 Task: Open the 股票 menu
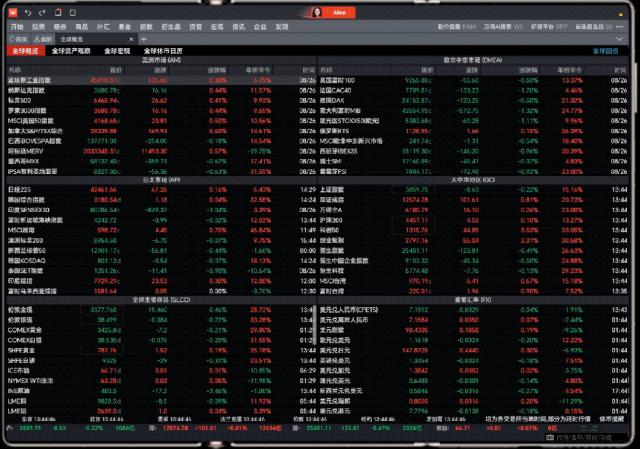point(38,26)
